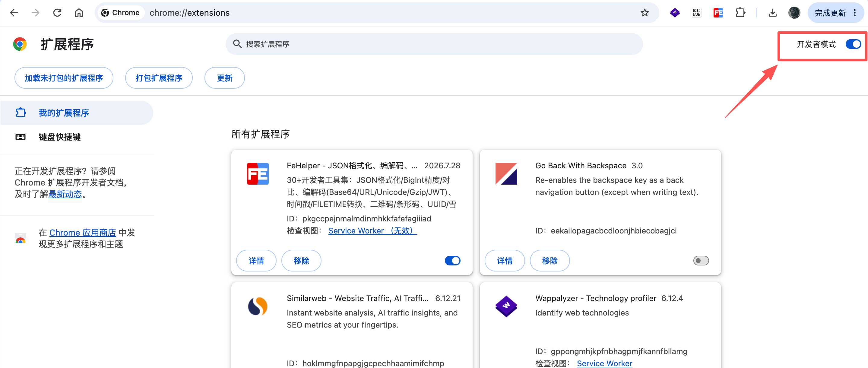Inspect FeHelper Service Worker (无效) link
868x368 pixels.
373,230
